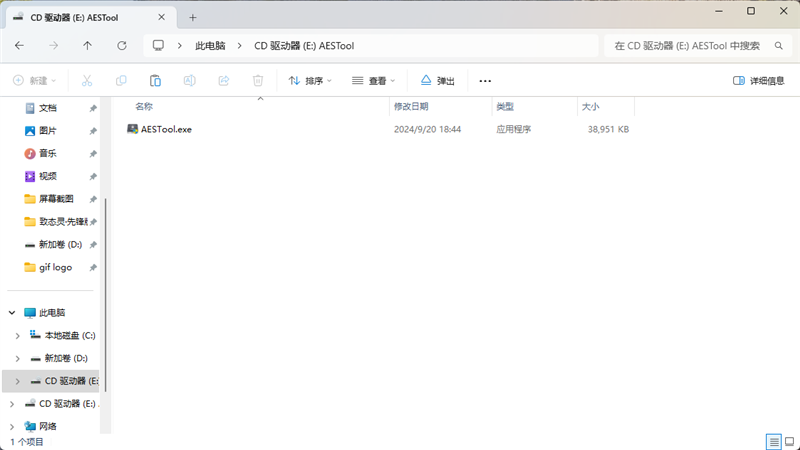Click the Rename icon in the toolbar
The height and width of the screenshot is (450, 800).
pos(189,81)
